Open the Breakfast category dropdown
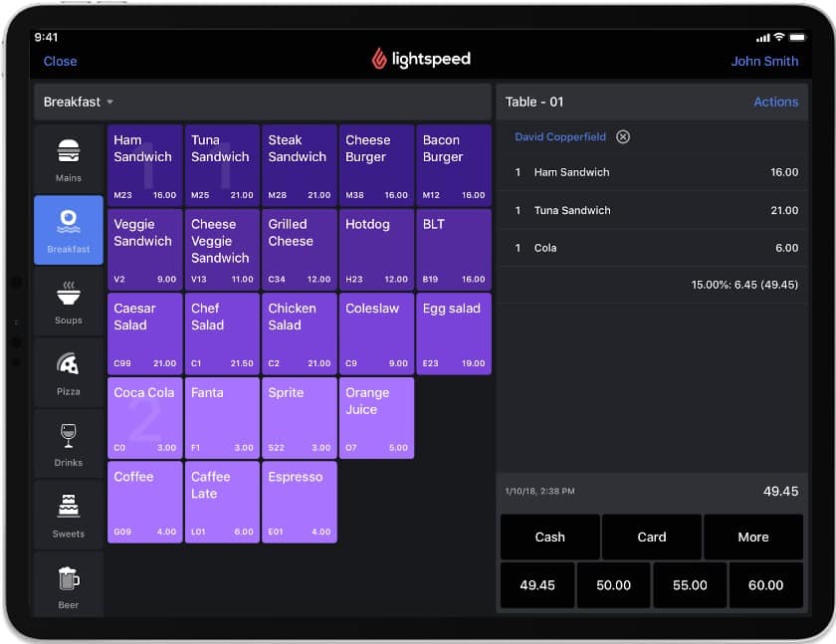 coord(80,102)
